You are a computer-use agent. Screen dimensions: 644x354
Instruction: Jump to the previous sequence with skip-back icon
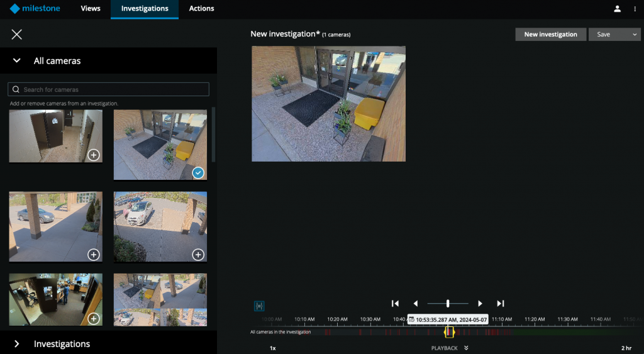[x=395, y=304]
